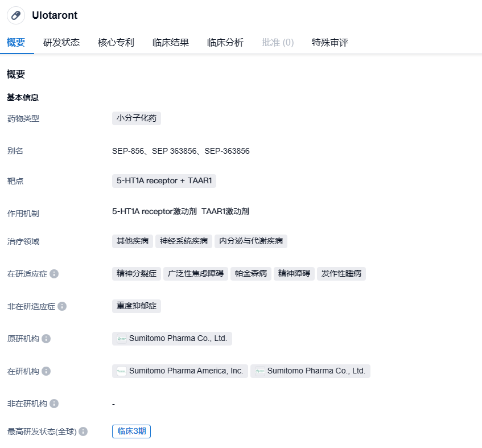Image resolution: width=482 pixels, height=448 pixels.
Task: Click info icon next to 在研适应症
Action: (x=54, y=274)
